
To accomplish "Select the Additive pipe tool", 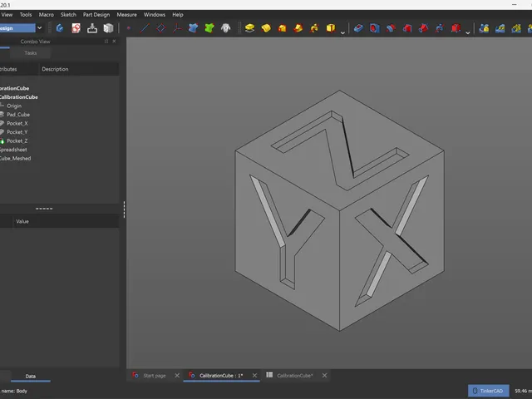I will click(x=298, y=27).
